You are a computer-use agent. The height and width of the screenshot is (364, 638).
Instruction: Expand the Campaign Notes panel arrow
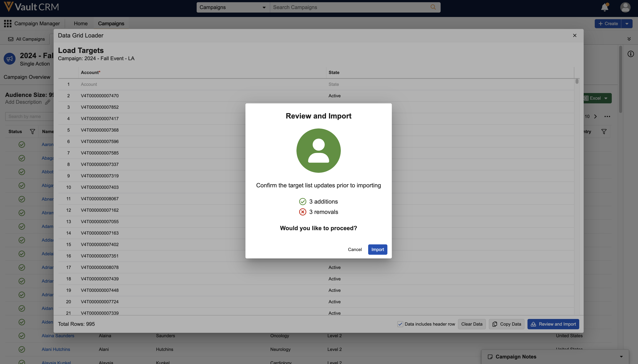pyautogui.click(x=621, y=357)
